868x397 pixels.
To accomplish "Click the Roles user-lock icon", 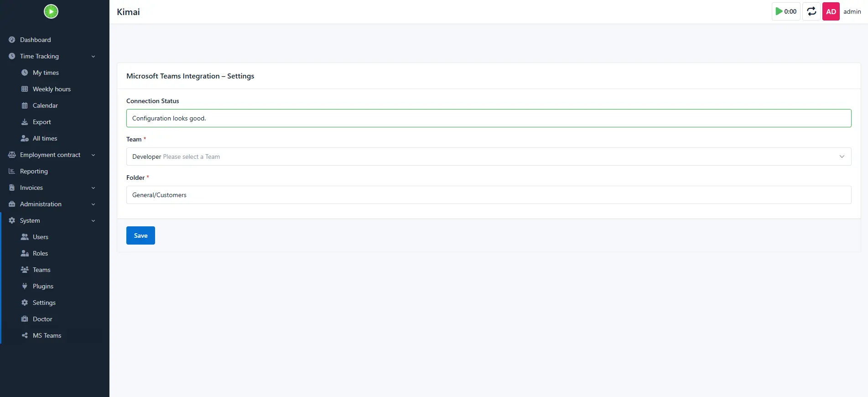I will pos(25,253).
